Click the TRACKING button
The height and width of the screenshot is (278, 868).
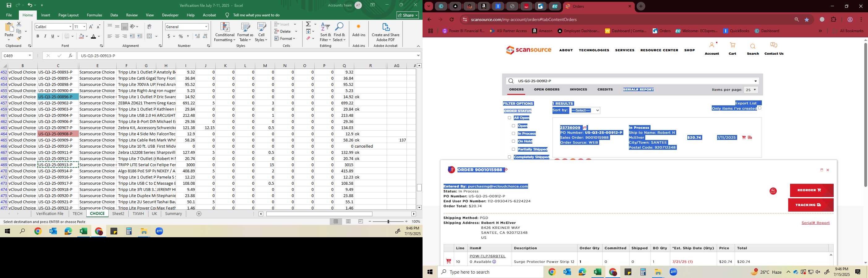(x=810, y=205)
